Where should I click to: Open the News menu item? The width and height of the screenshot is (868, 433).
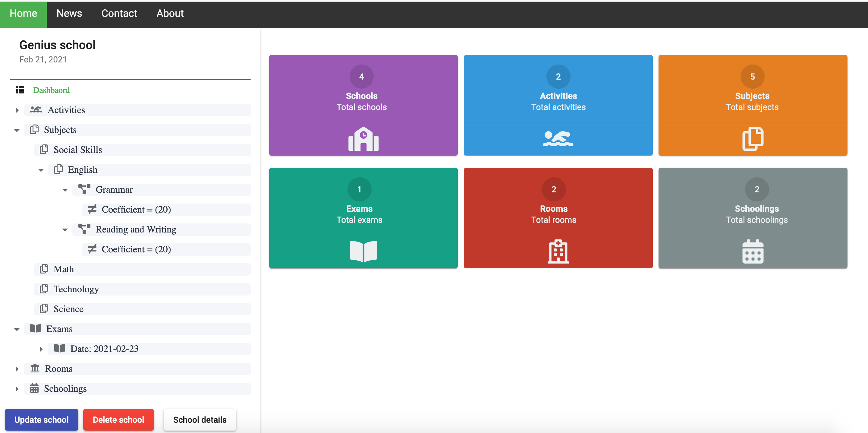(x=69, y=14)
